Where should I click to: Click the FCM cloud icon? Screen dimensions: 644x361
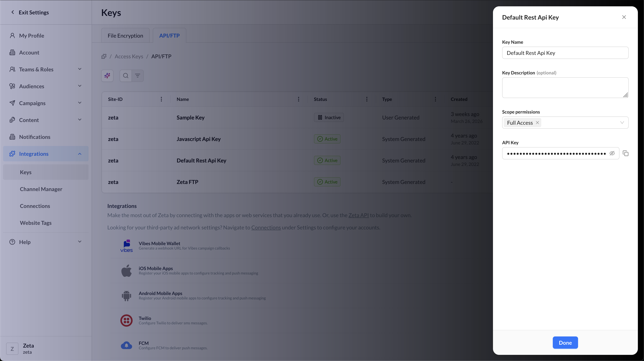[127, 345]
